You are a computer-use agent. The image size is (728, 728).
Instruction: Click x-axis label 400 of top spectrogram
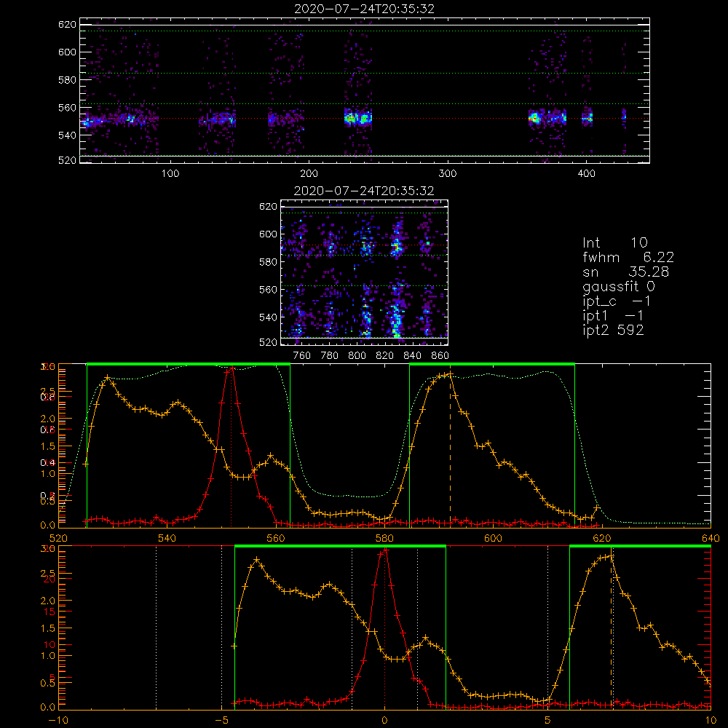[586, 174]
